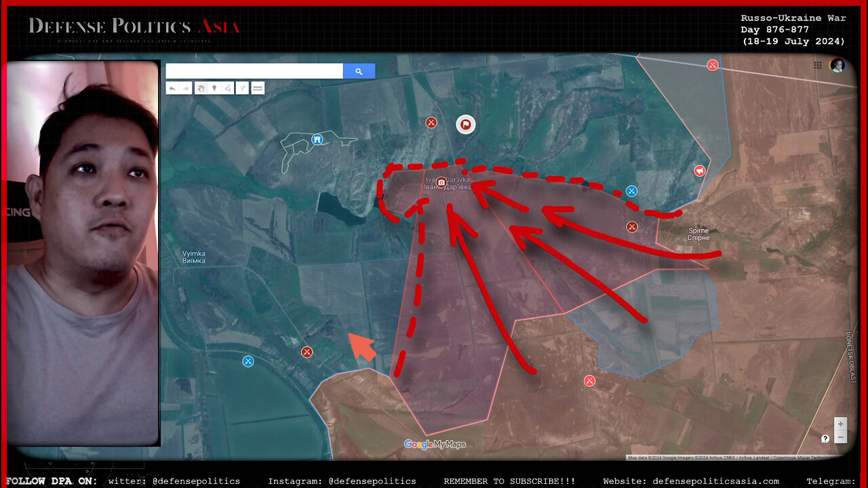Select the hand pan tool
868x488 pixels.
pos(201,88)
